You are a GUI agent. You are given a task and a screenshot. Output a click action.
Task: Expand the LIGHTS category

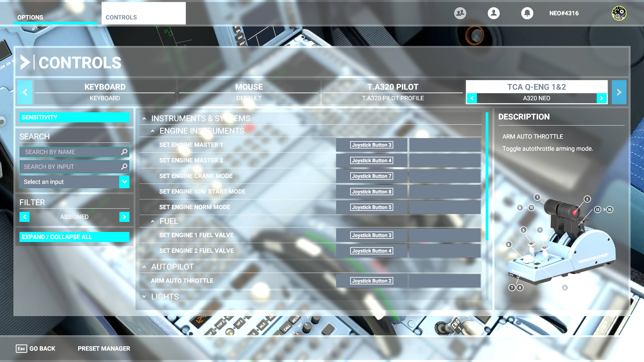pos(144,296)
